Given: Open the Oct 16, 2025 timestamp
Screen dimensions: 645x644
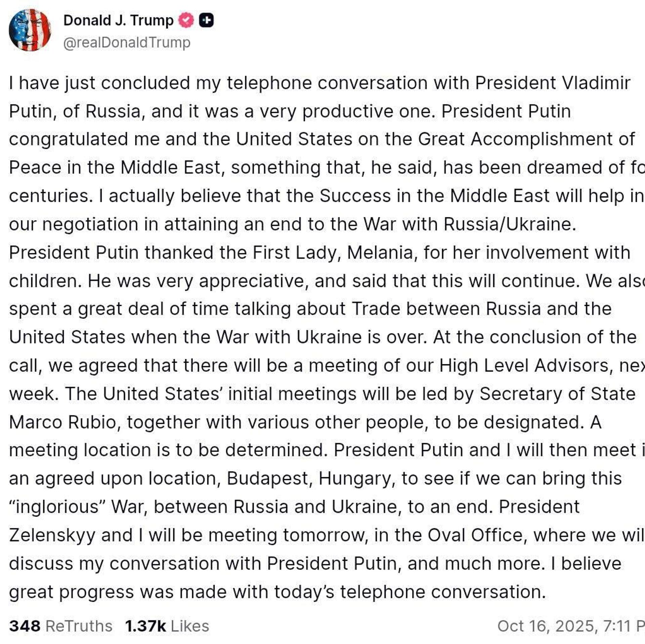Looking at the screenshot, I should click(570, 626).
